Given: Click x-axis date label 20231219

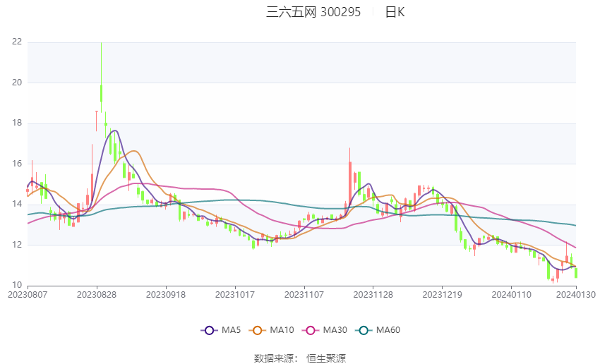Looking at the screenshot, I should point(443,295).
